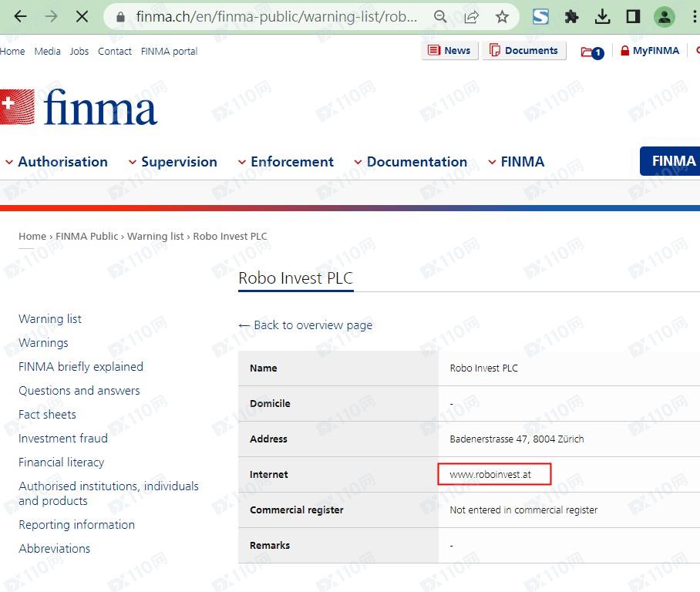Stop the page from loading

pos(82,16)
